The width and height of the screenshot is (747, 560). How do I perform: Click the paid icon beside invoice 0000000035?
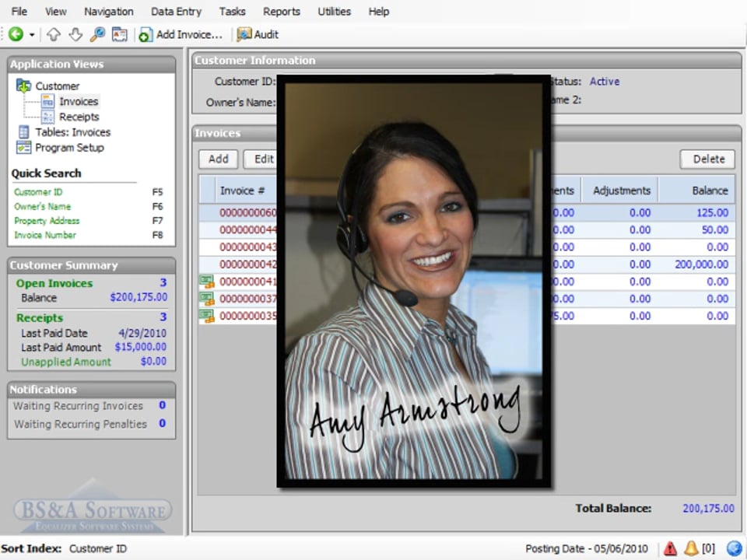pos(207,316)
